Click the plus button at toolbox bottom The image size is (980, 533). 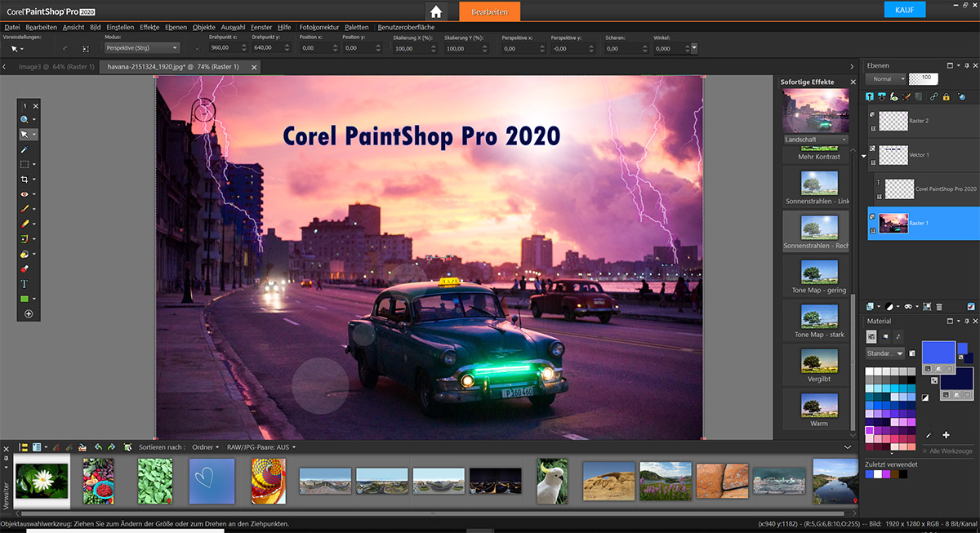coord(29,314)
